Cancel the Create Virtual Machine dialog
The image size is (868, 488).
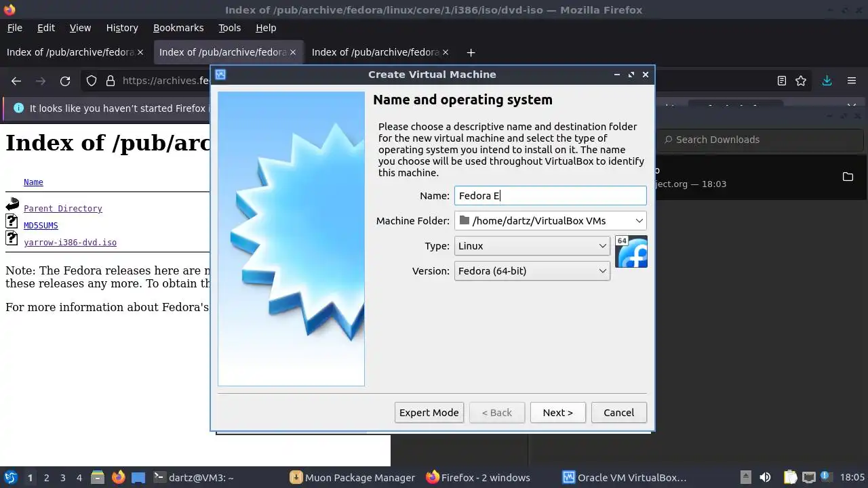click(618, 412)
